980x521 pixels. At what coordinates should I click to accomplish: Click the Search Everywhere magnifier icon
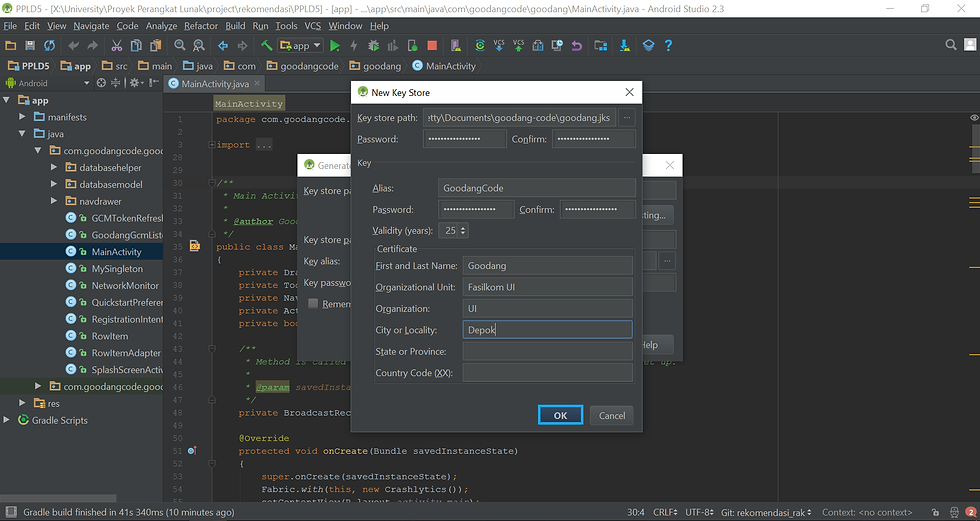pos(951,45)
